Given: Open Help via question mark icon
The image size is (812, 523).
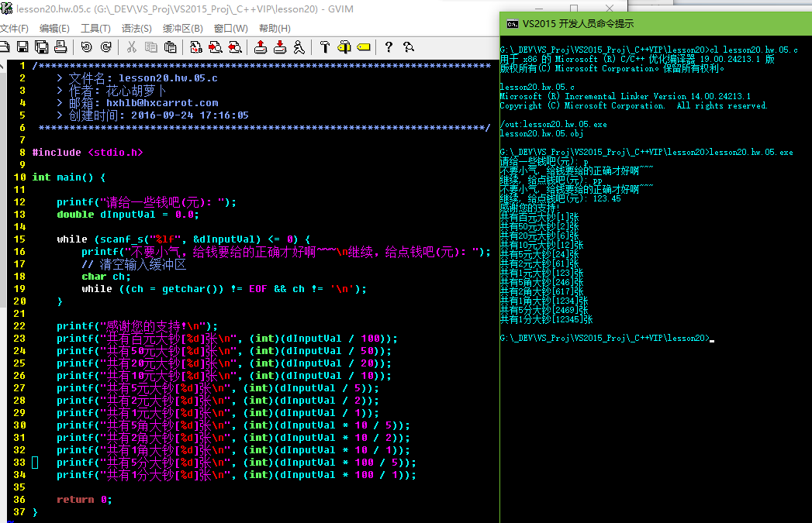Looking at the screenshot, I should pyautogui.click(x=389, y=47).
